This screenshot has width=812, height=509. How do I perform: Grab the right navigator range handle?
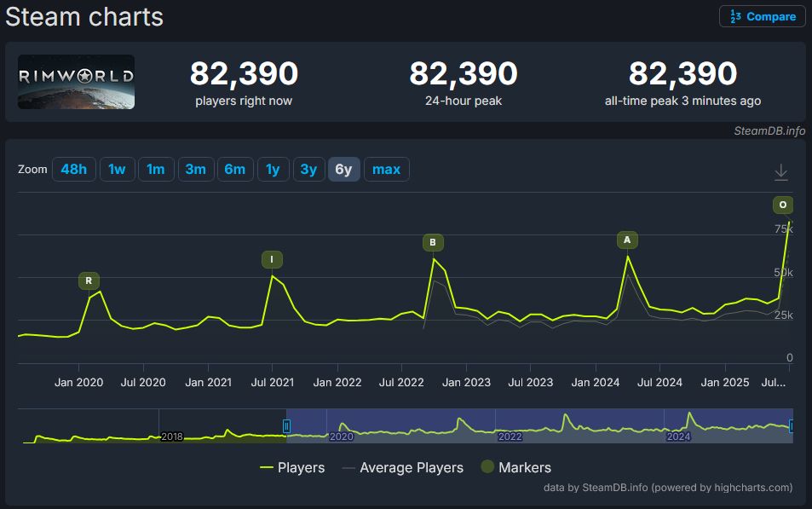(792, 426)
